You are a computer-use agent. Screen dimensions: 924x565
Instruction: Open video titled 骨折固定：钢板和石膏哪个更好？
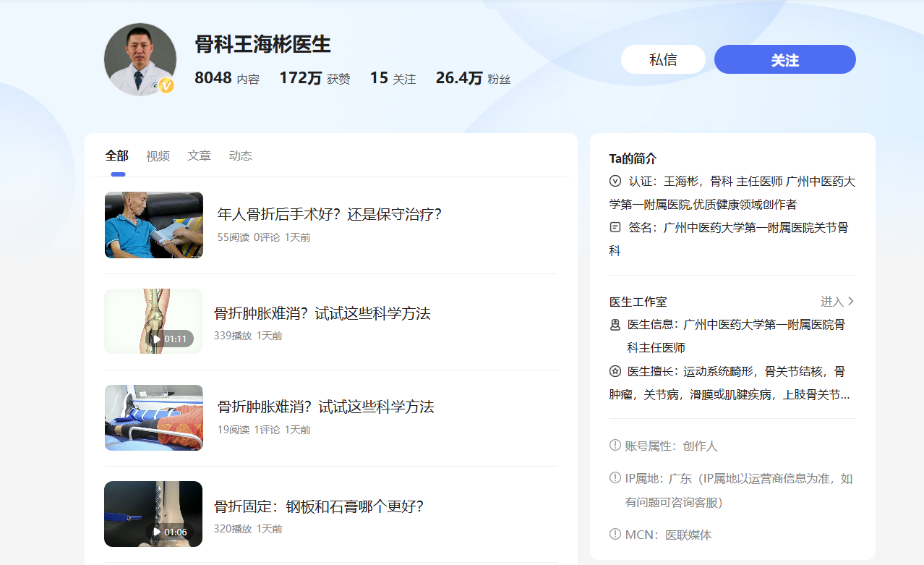click(318, 506)
